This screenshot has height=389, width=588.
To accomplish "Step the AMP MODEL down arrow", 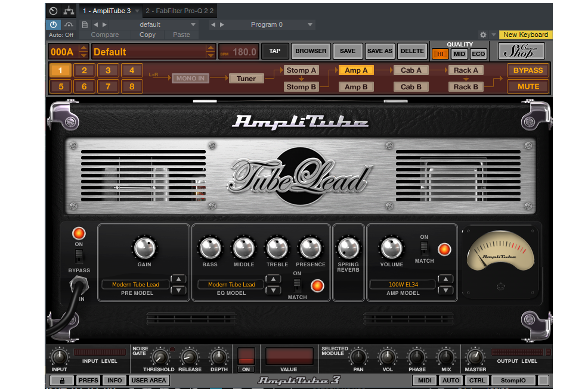I will click(x=445, y=290).
